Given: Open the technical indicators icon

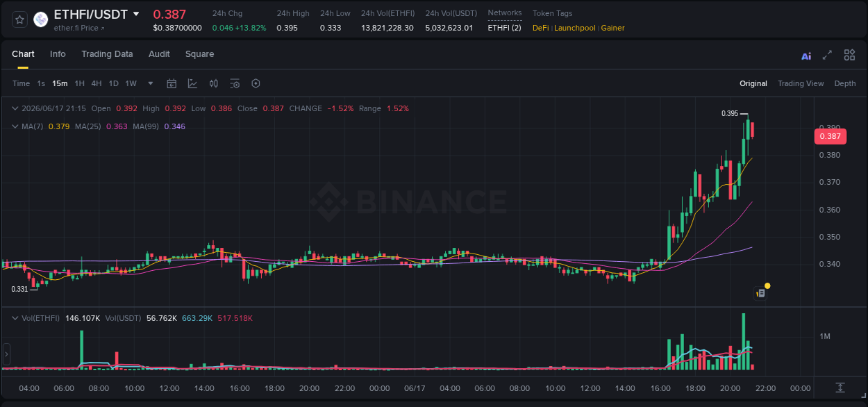Looking at the screenshot, I should click(x=192, y=83).
